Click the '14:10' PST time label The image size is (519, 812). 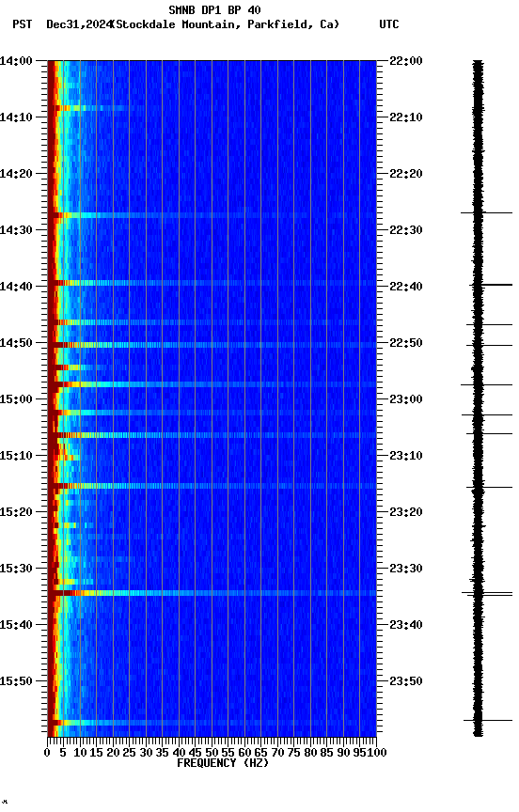[x=16, y=117]
